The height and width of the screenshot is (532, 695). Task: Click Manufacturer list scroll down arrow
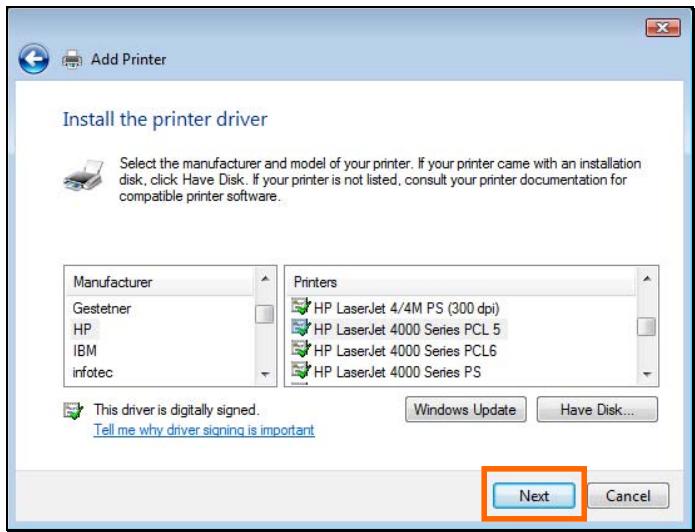tap(265, 374)
